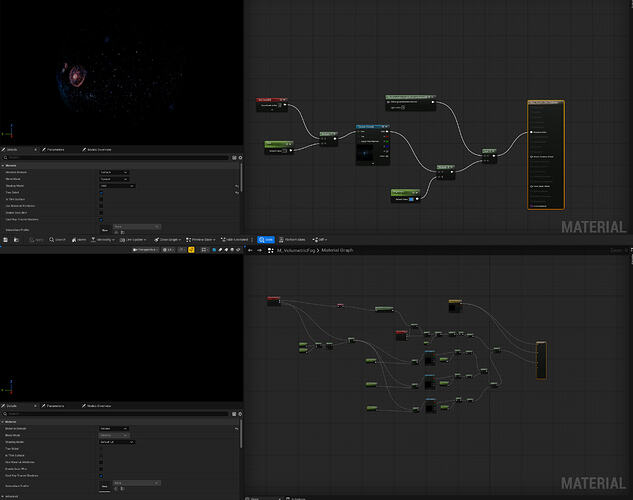This screenshot has height=500, width=633.
Task: Click the Live Update toolbar button
Action: tap(129, 239)
